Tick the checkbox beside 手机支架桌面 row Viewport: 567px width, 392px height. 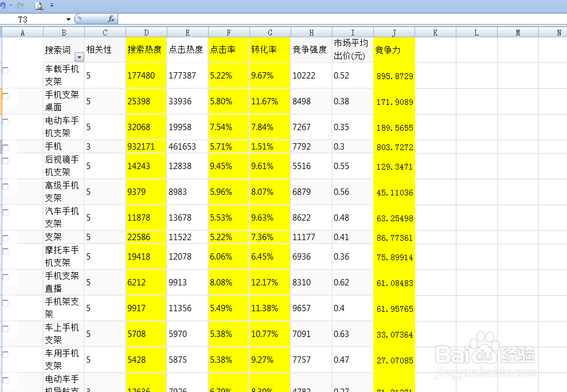(x=5, y=96)
